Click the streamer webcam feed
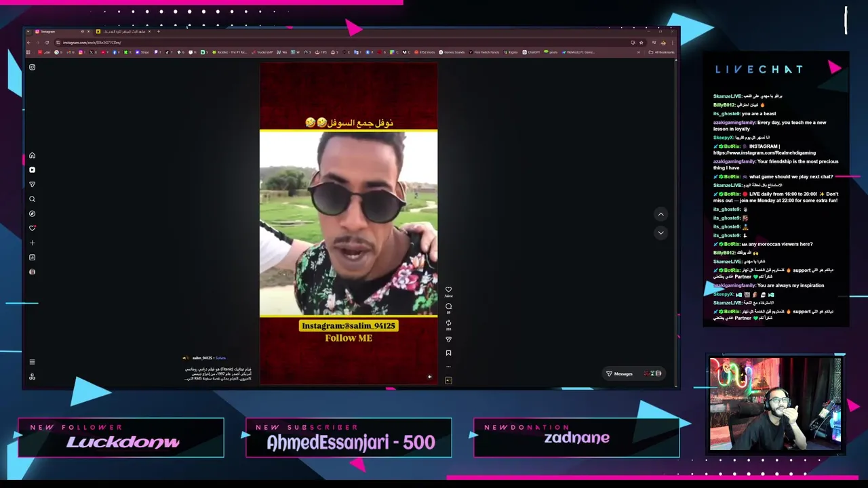This screenshot has height=488, width=868. (x=776, y=404)
